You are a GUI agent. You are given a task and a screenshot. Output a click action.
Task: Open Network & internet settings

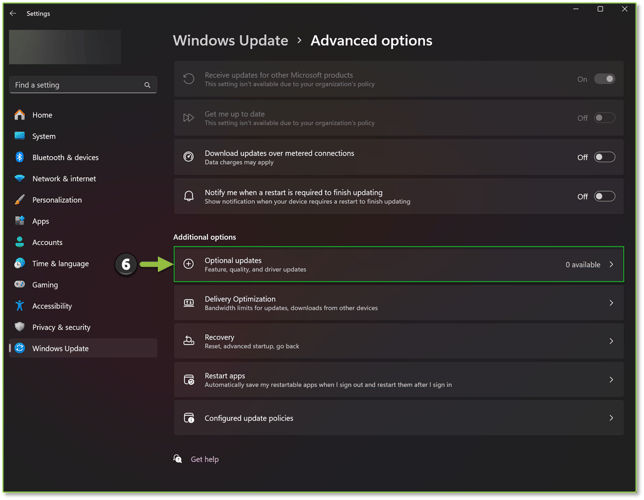(x=83, y=179)
